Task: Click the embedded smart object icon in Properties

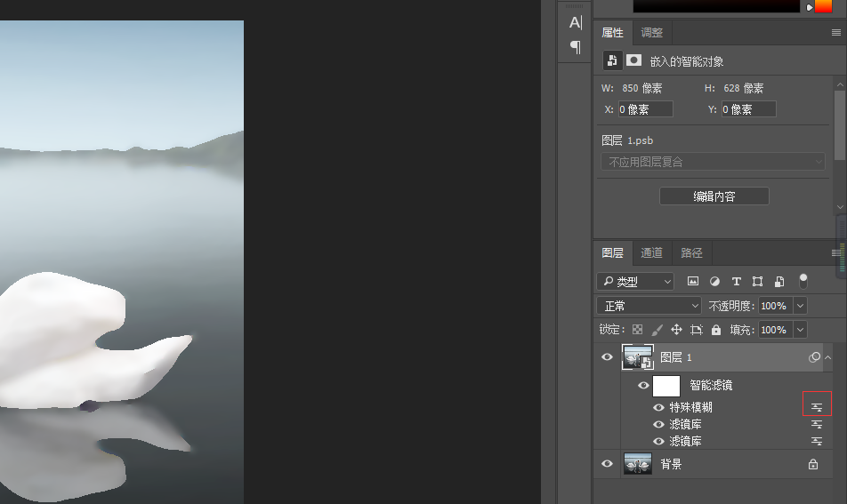Action: (x=612, y=60)
